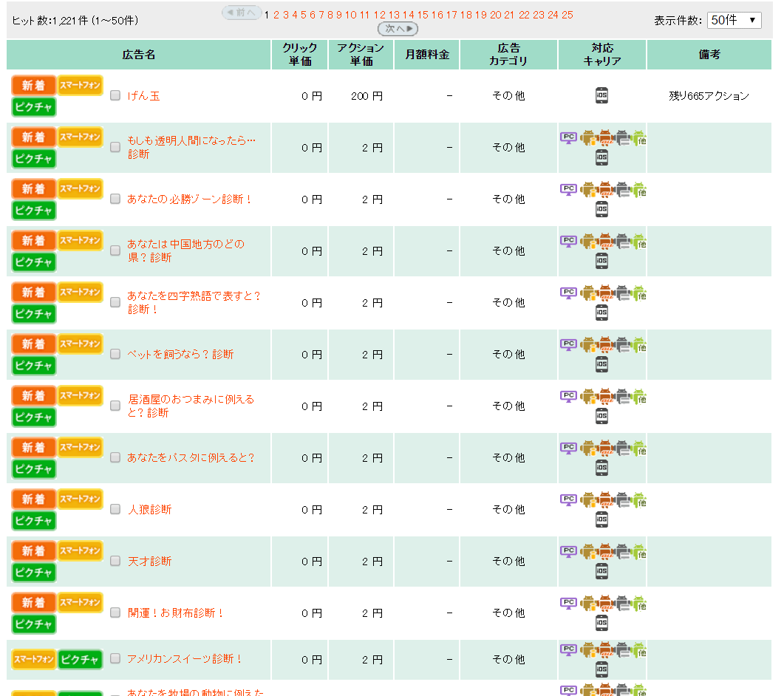
Task: Click the iOS icon in the 人狼診断 row
Action: (x=601, y=519)
